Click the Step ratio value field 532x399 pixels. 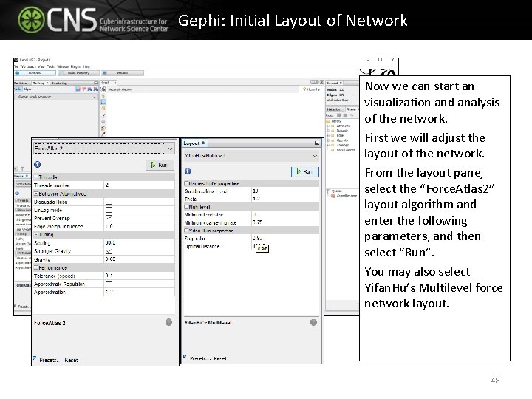pyautogui.click(x=285, y=238)
